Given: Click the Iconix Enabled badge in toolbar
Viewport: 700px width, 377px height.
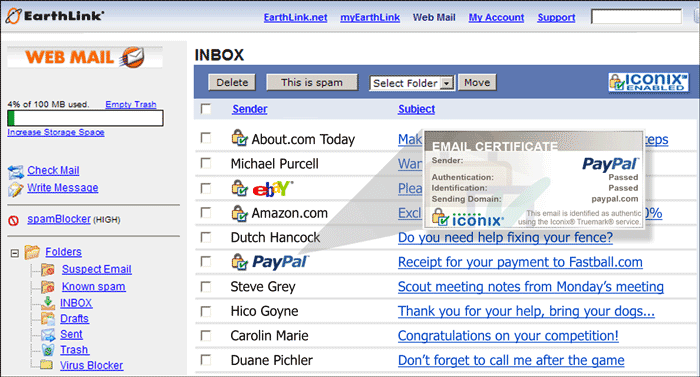Looking at the screenshot, I should point(648,83).
